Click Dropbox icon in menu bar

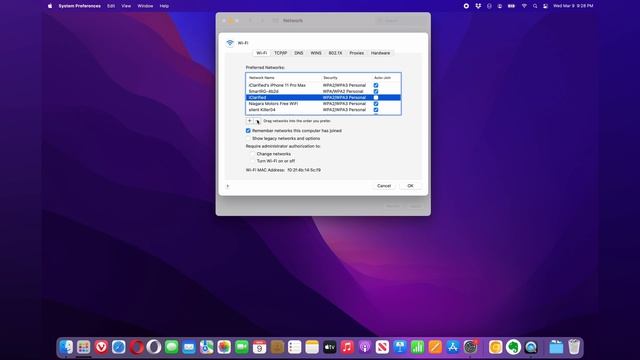(478, 6)
